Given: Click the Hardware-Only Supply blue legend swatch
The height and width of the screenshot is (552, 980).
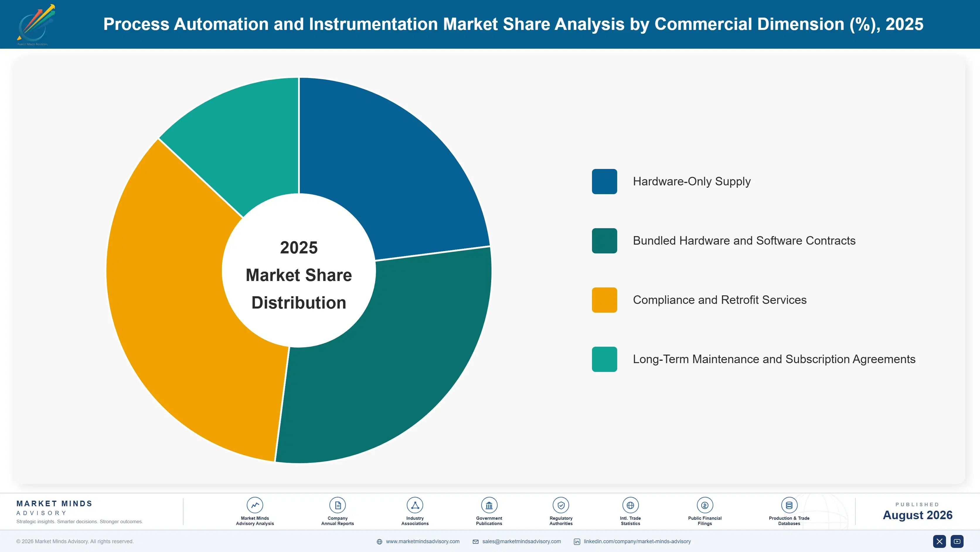Looking at the screenshot, I should coord(605,182).
